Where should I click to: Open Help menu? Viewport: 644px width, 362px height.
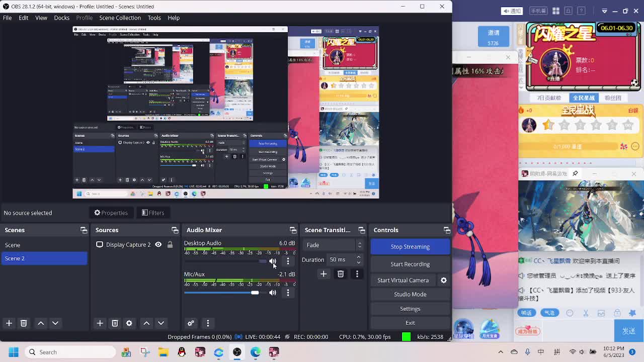click(174, 18)
